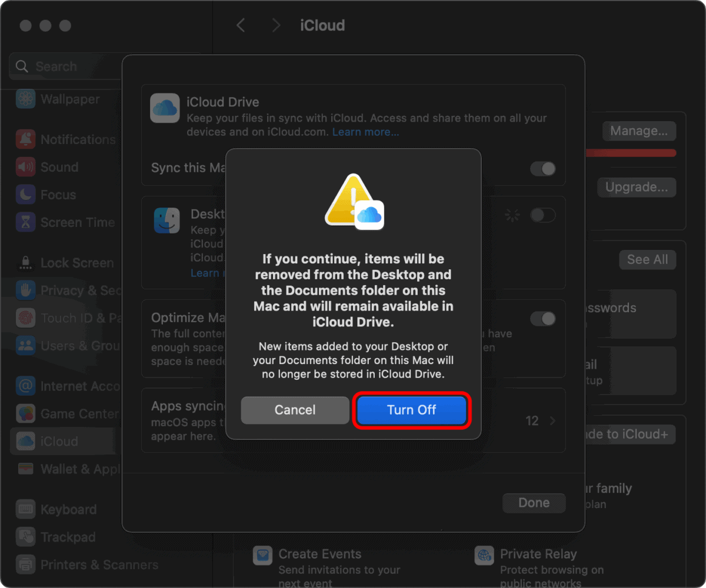This screenshot has width=706, height=588.
Task: Open Privacy & Security hand icon
Action: coord(25,290)
